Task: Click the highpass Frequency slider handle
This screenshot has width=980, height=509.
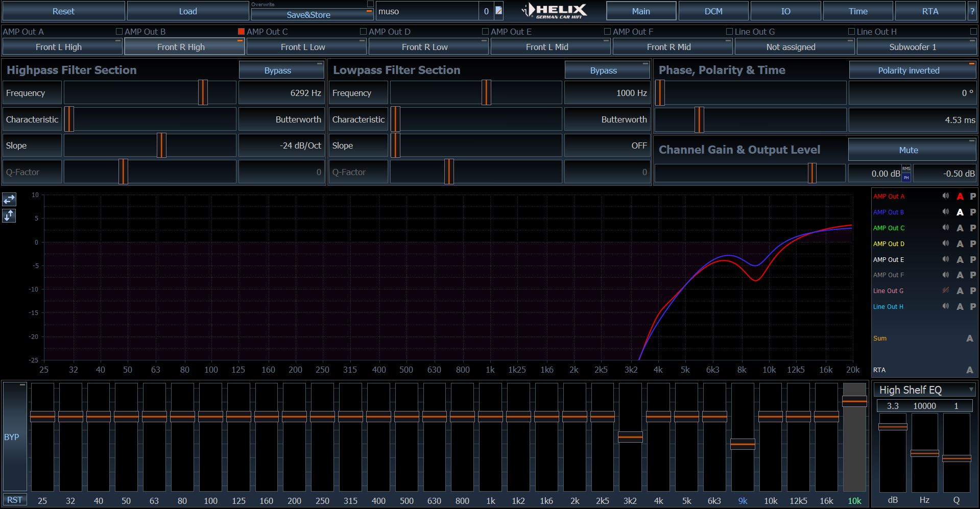Action: pyautogui.click(x=203, y=93)
